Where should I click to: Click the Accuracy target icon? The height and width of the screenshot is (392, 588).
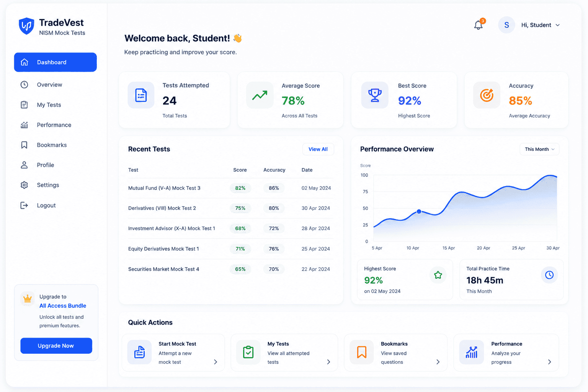tap(487, 95)
